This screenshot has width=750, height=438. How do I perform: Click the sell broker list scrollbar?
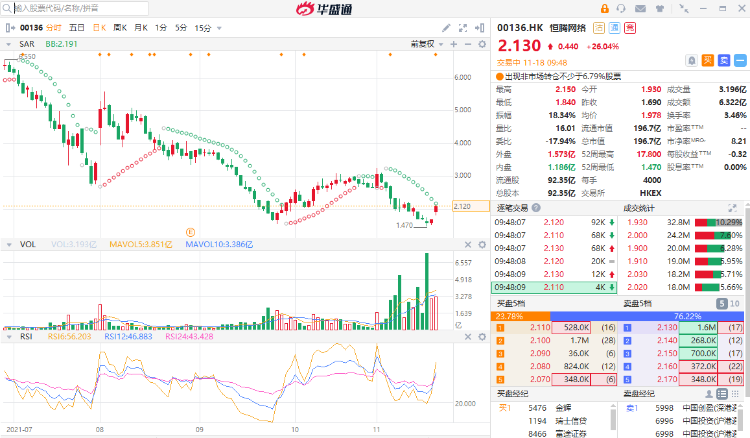(741, 419)
